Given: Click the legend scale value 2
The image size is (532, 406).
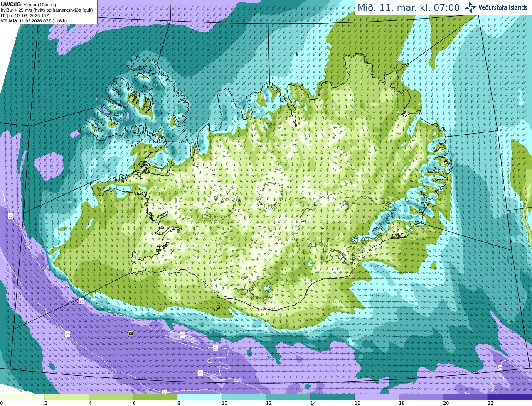Looking at the screenshot, I should 45,403.
